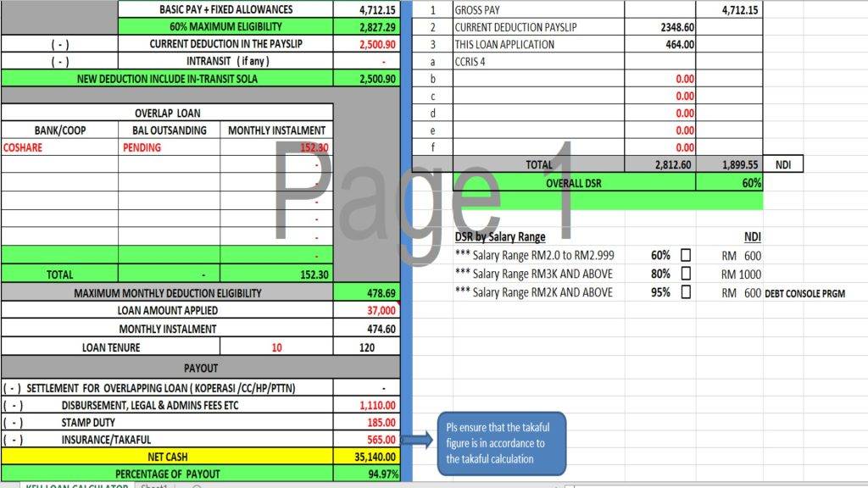
Task: Select the basic pay value 4,712.15 beside BASIC PAY
Action: pos(366,9)
